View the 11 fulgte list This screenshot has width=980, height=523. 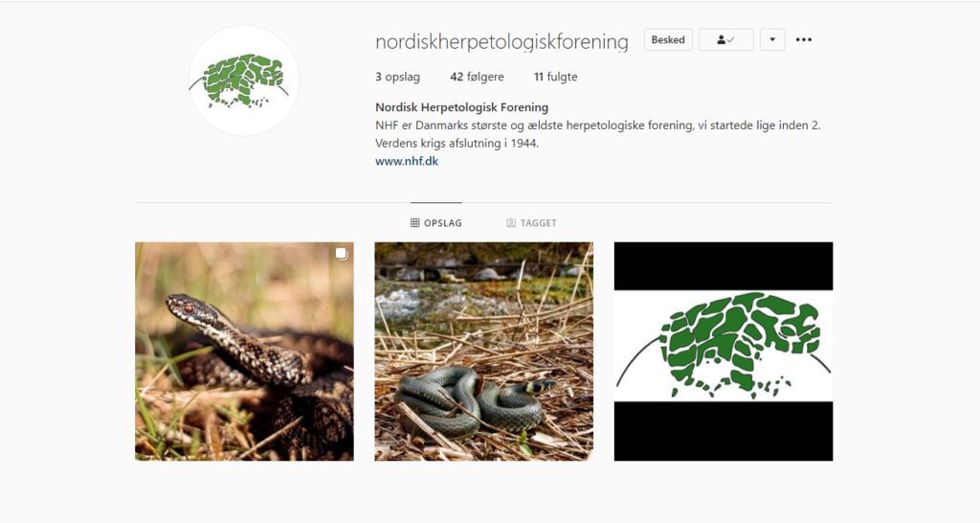click(x=556, y=77)
